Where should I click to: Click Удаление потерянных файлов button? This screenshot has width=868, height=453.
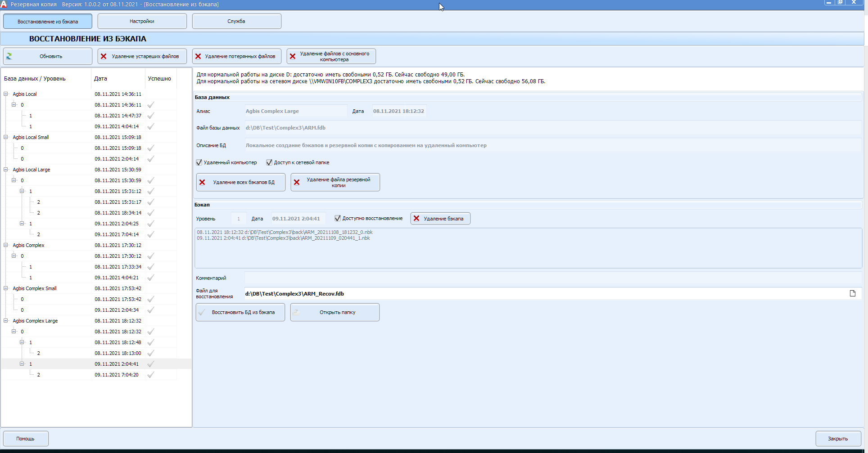click(237, 56)
